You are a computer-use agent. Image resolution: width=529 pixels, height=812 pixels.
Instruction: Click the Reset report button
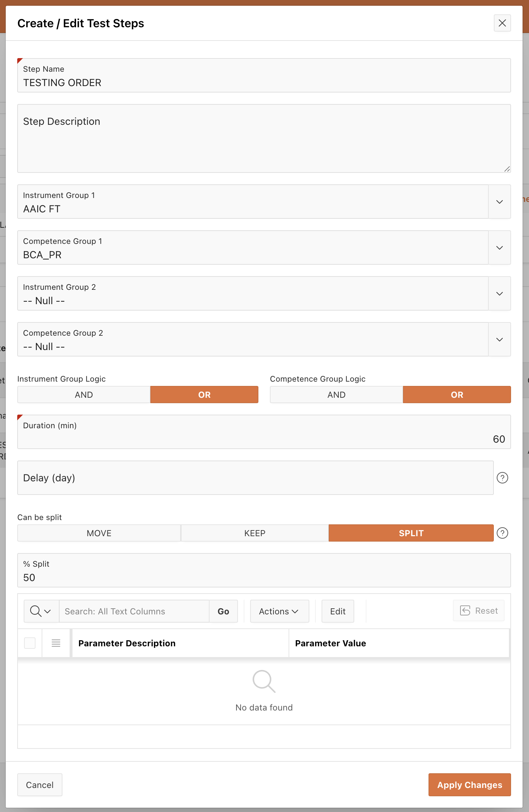479,611
